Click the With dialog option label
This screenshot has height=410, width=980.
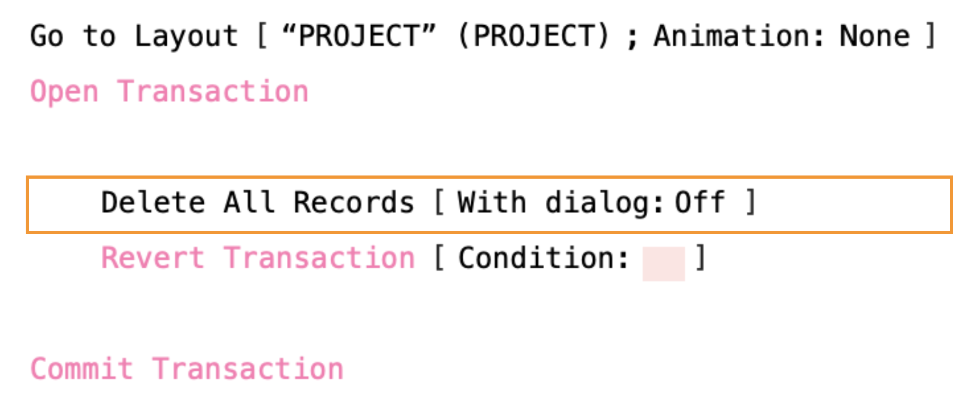point(560,203)
